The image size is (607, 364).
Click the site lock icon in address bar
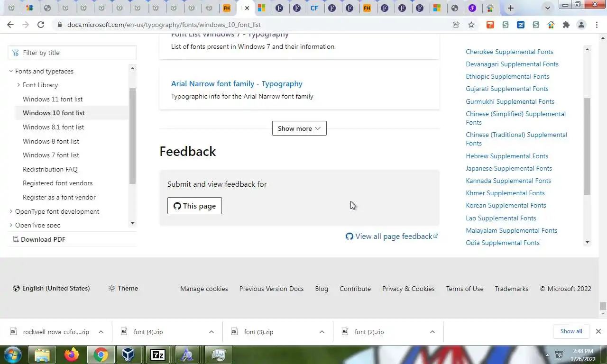pyautogui.click(x=59, y=25)
